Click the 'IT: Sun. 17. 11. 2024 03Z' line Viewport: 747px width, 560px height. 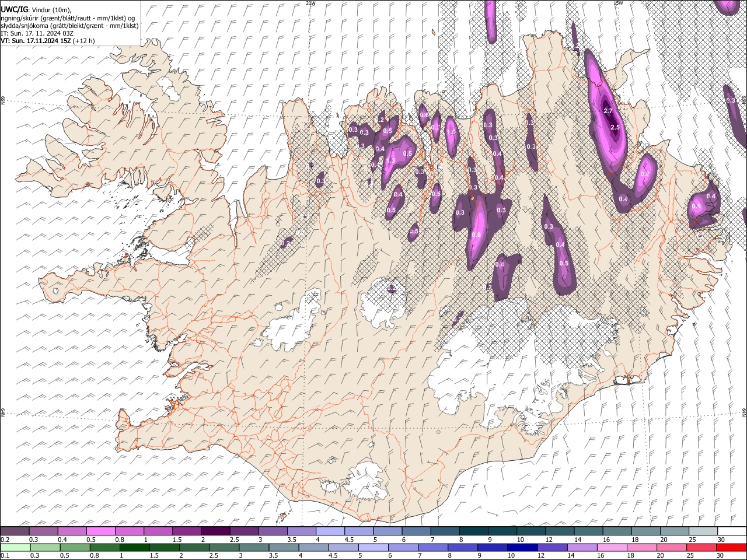click(37, 33)
